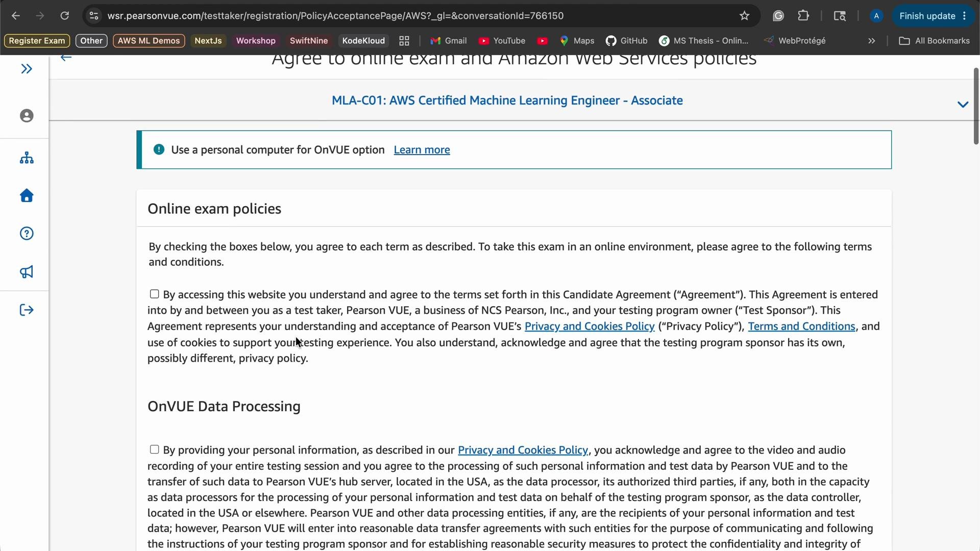Sign out using the logout icon
980x551 pixels.
click(27, 310)
